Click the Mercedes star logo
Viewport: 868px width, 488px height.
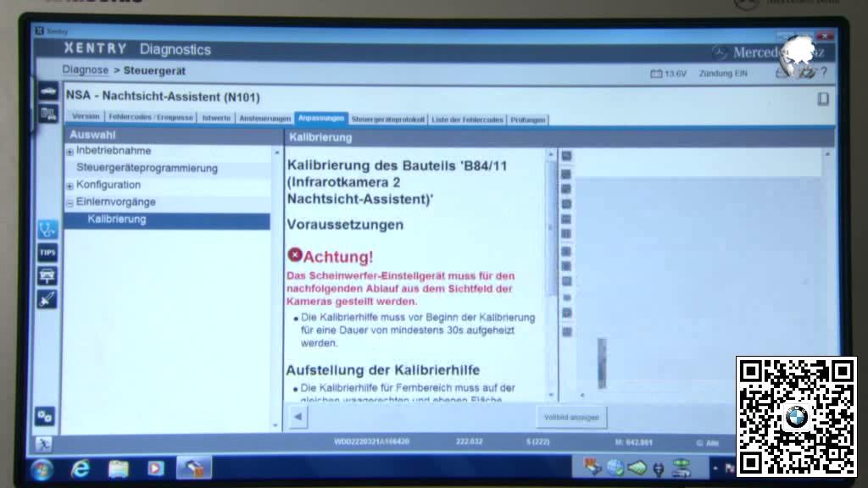pos(719,53)
